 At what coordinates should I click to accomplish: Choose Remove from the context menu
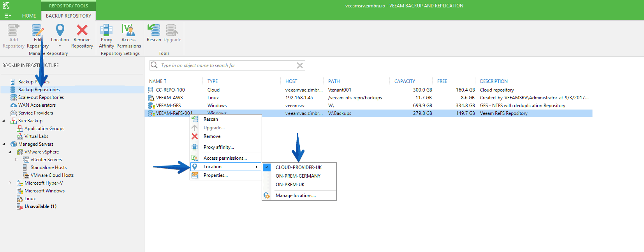212,136
